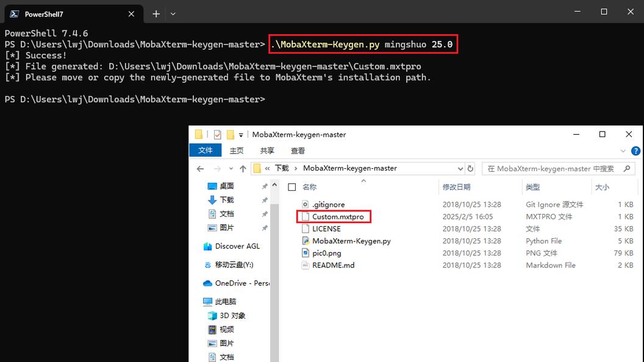Sort files by 大小 column
Viewport: 644px width, 362px height.
coord(602,187)
